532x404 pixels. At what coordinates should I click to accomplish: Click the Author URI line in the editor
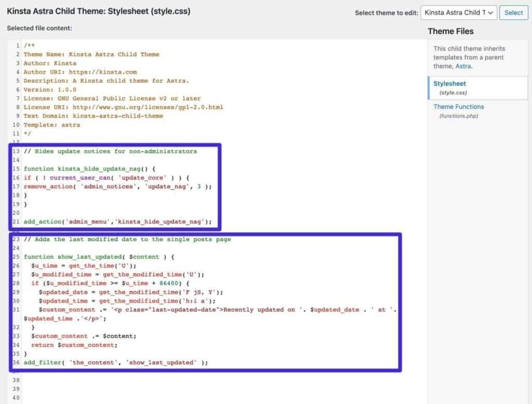click(80, 72)
